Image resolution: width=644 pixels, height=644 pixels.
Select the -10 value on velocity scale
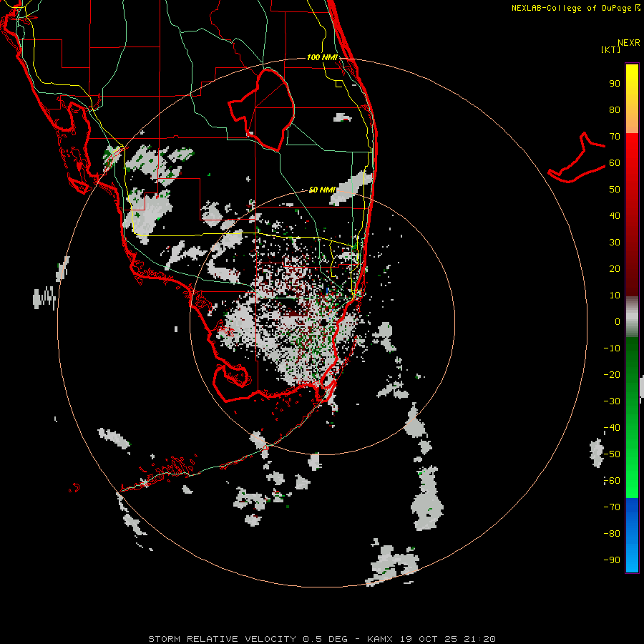612,348
